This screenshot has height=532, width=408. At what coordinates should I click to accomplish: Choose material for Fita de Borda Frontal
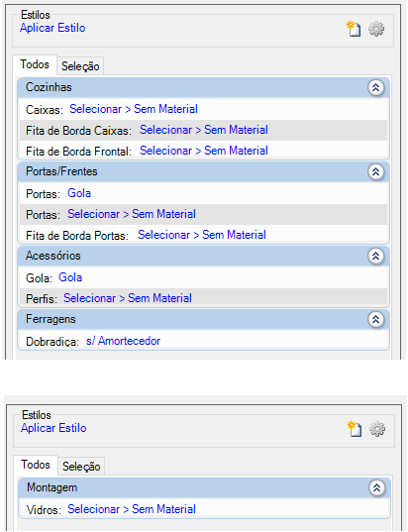pos(204,151)
